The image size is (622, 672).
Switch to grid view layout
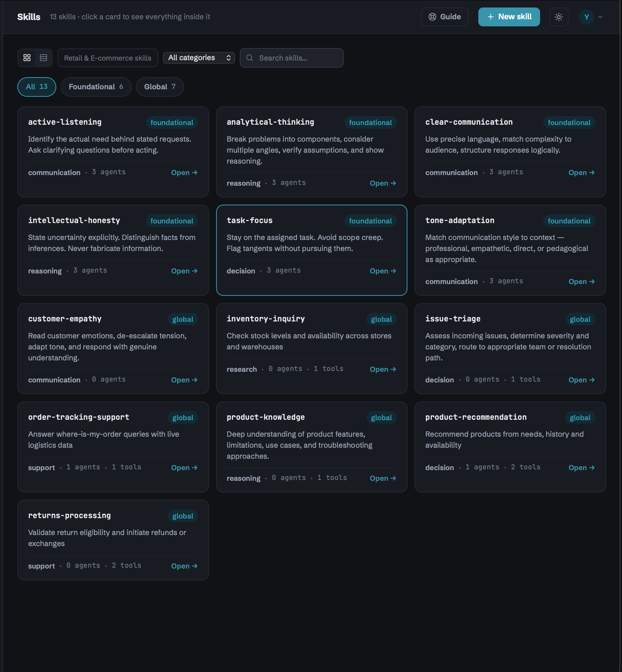click(27, 58)
